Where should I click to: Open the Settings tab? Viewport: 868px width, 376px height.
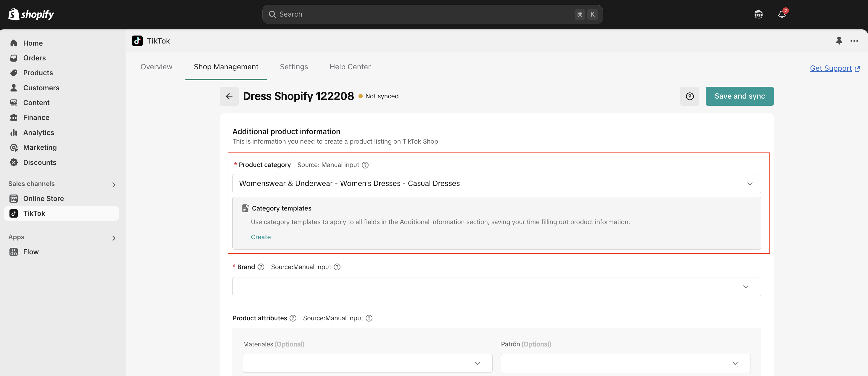(294, 67)
